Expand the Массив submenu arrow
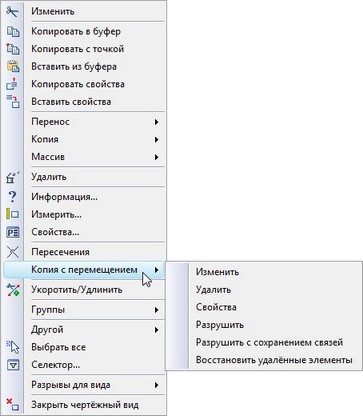This screenshot has width=363, height=416. (x=156, y=157)
